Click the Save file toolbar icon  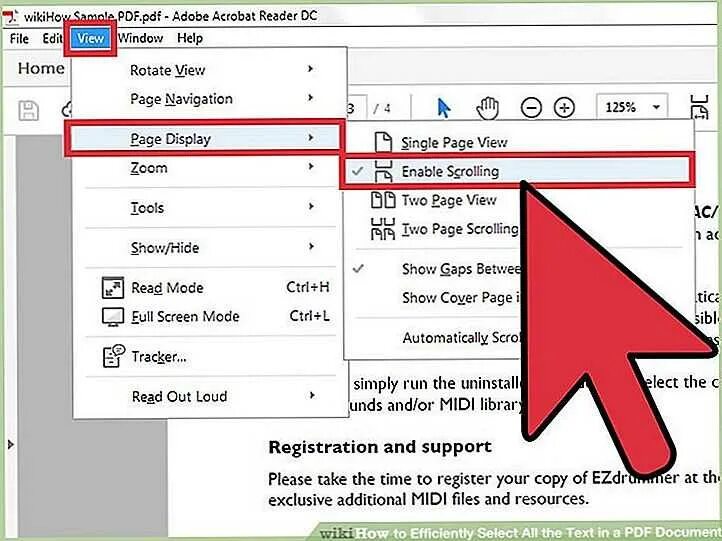pyautogui.click(x=28, y=110)
